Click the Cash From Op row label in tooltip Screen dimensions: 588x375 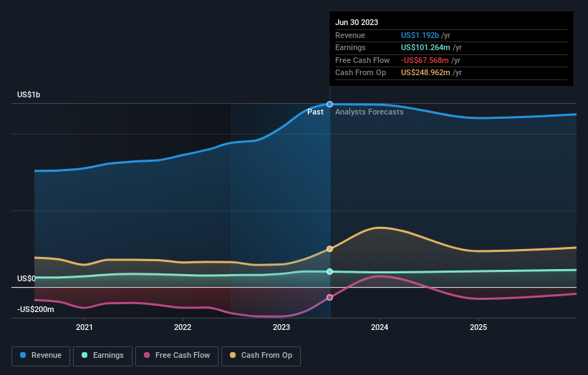[x=360, y=73]
